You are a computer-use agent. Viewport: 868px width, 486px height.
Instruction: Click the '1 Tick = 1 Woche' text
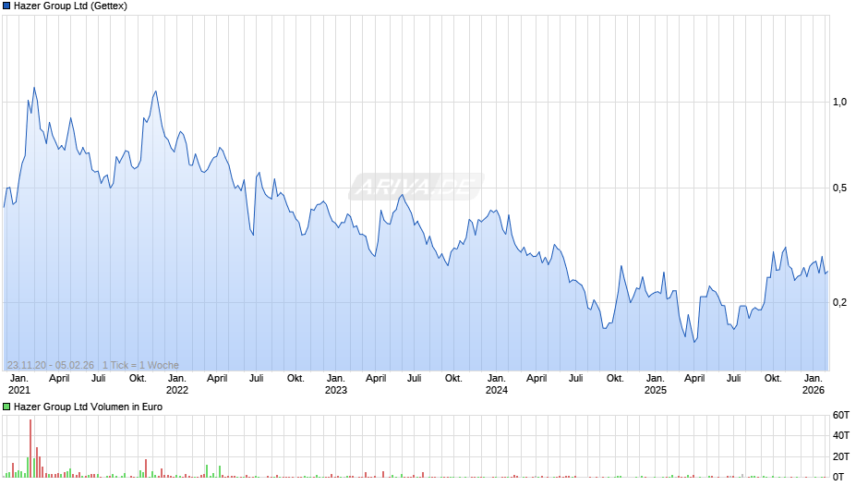tap(140, 365)
